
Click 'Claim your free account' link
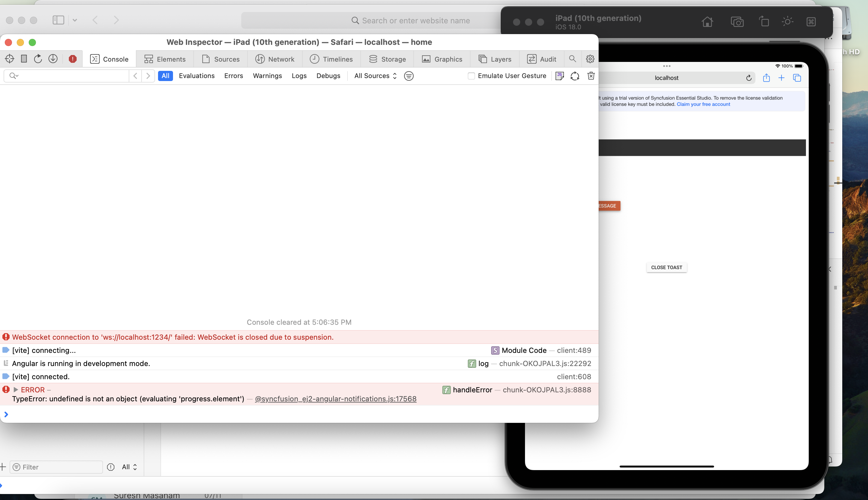tap(703, 104)
